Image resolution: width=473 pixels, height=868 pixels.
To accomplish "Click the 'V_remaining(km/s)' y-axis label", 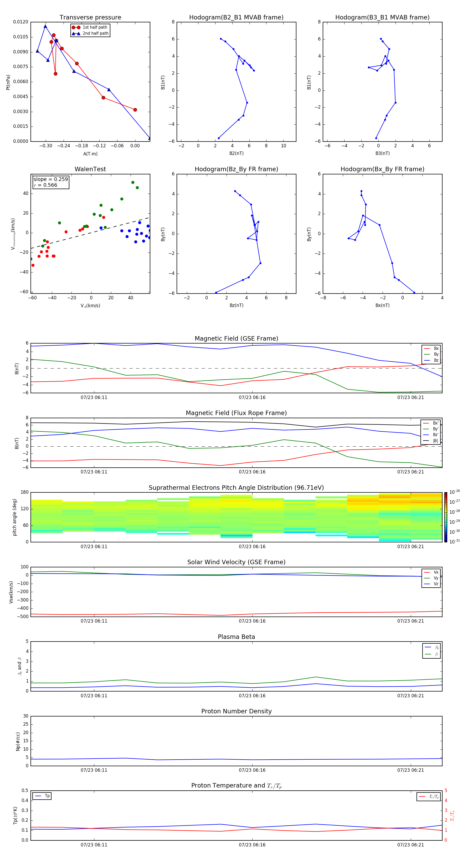I will pyautogui.click(x=13, y=234).
